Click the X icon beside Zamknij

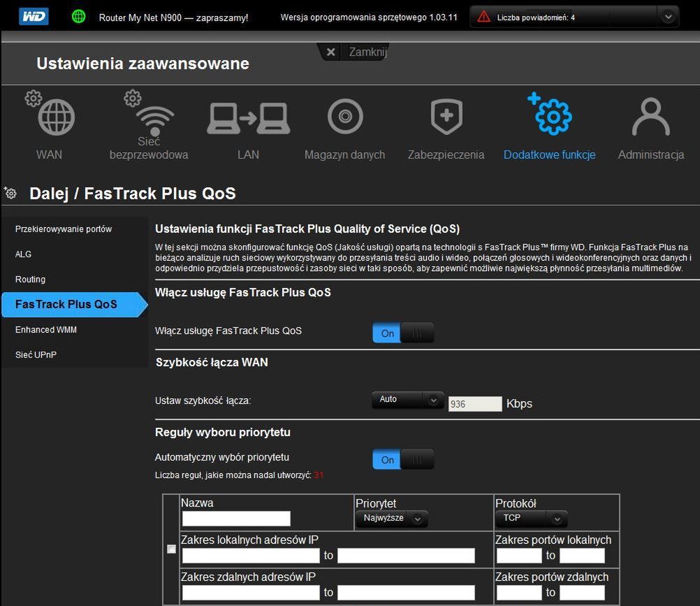point(331,52)
